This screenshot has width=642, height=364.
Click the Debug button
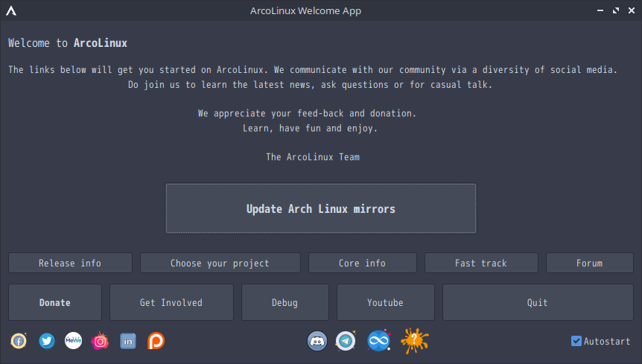285,303
